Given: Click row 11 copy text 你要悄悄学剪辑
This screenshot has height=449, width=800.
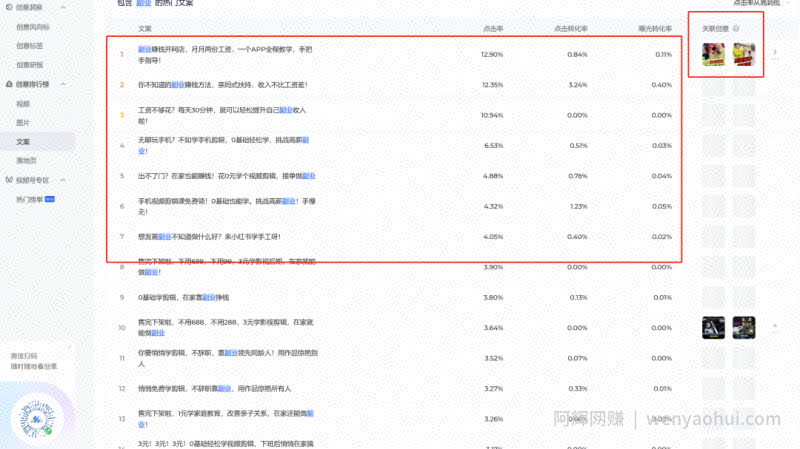Looking at the screenshot, I should tap(228, 358).
